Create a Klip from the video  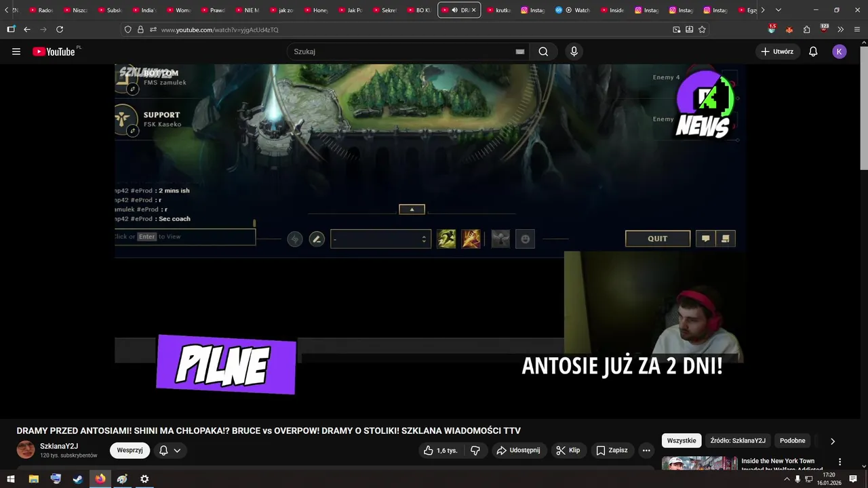[x=568, y=450]
